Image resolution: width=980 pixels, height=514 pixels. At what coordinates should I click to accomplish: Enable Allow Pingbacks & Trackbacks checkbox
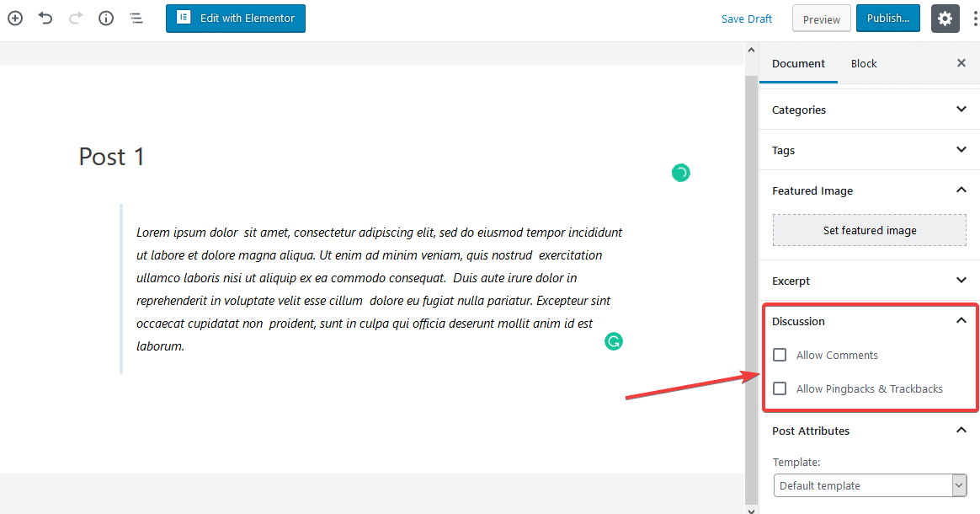[780, 388]
